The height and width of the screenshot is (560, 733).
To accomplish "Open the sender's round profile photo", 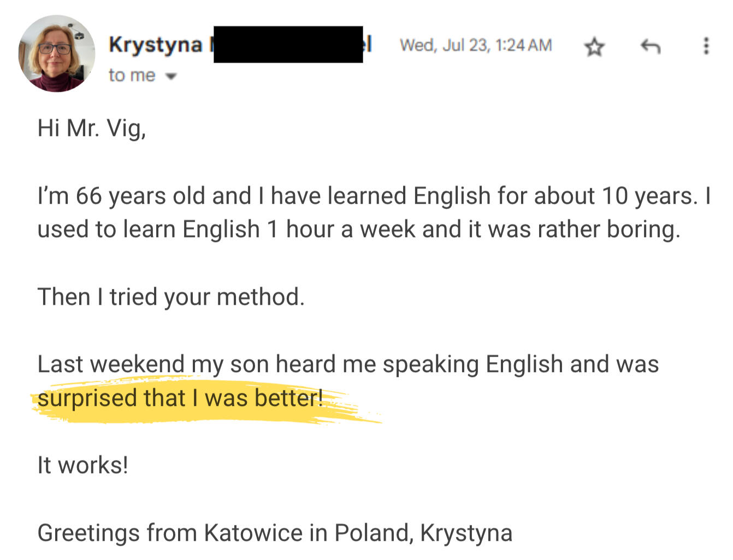I will coord(56,54).
